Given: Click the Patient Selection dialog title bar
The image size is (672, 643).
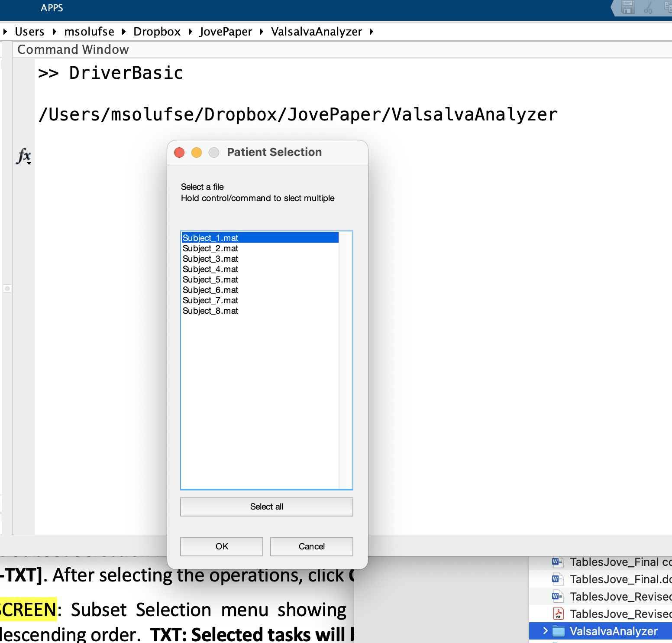Looking at the screenshot, I should coord(268,153).
